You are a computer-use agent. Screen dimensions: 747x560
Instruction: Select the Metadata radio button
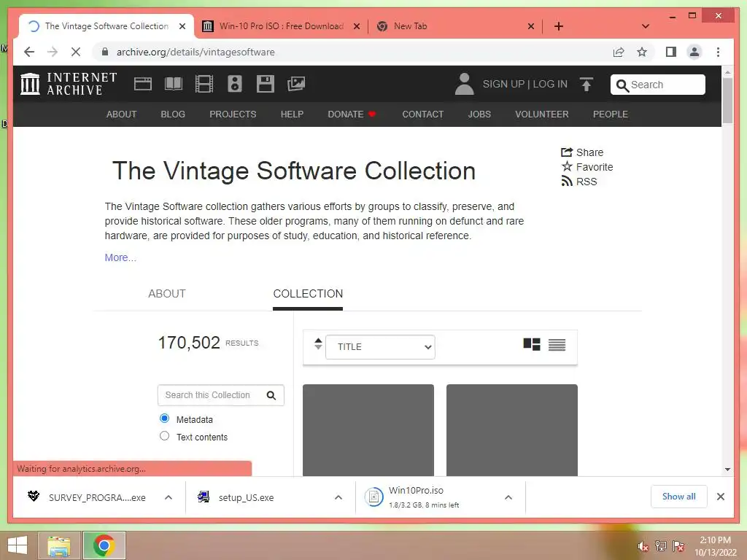[164, 419]
